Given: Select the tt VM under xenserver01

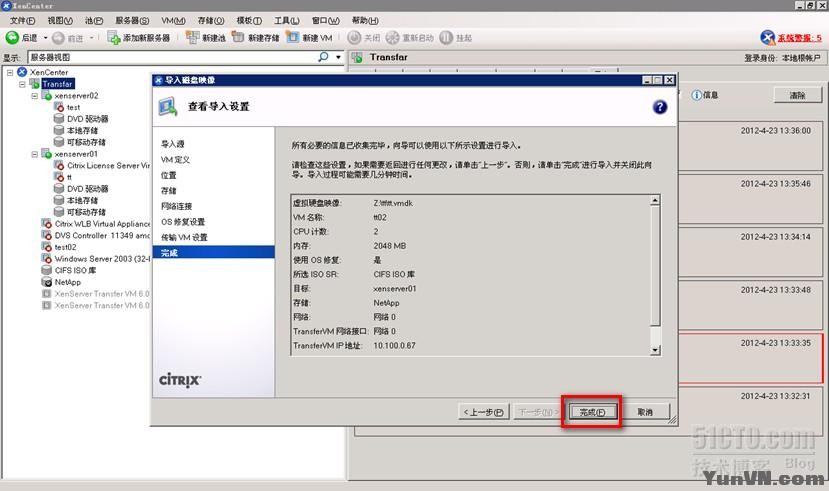Looking at the screenshot, I should [x=69, y=177].
